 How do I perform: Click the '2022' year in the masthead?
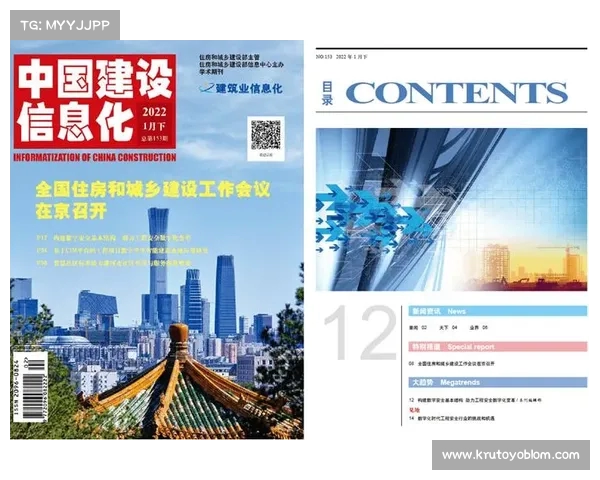click(x=154, y=112)
